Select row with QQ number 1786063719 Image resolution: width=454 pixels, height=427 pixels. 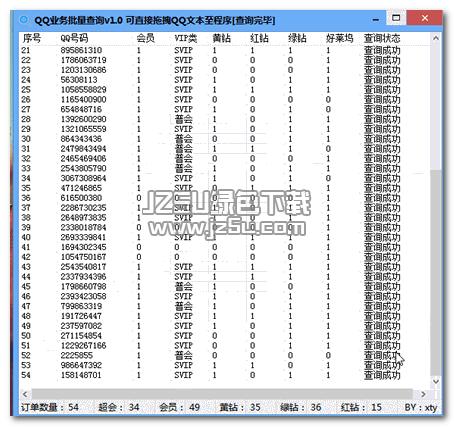[x=211, y=60]
